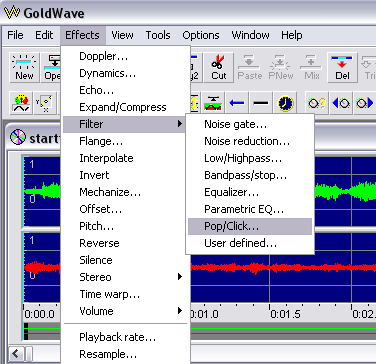Click the horizontal scrollbar left arrow
Viewport: 376px width, 364px height.
[x=15, y=353]
